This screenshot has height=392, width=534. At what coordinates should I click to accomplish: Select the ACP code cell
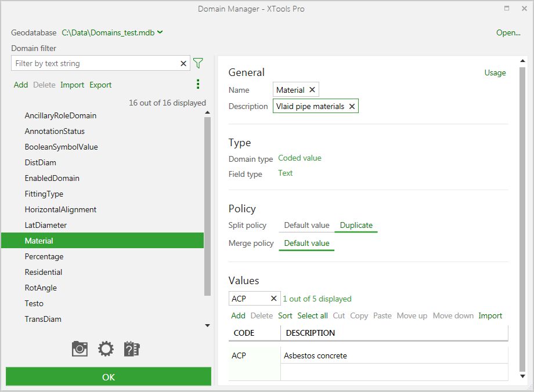pyautogui.click(x=254, y=355)
